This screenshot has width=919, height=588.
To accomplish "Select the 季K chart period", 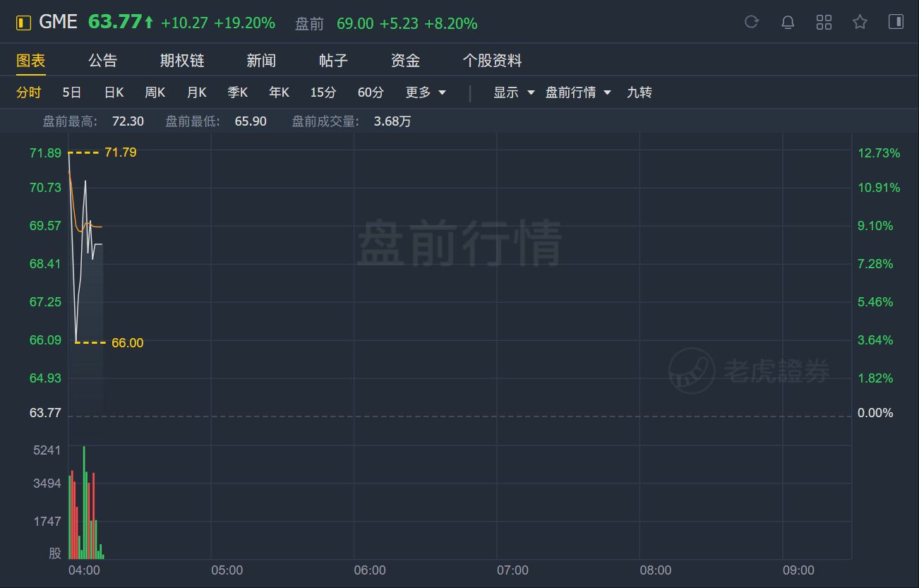I will pos(237,92).
